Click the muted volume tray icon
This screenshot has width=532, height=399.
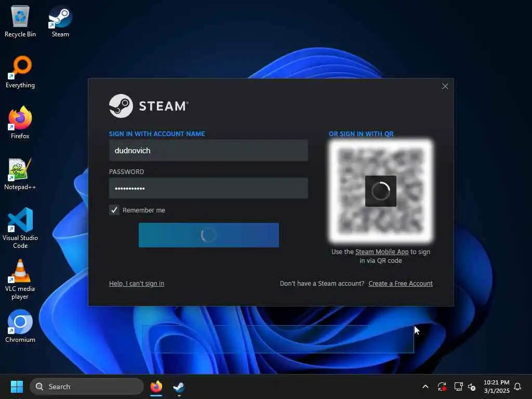[472, 387]
